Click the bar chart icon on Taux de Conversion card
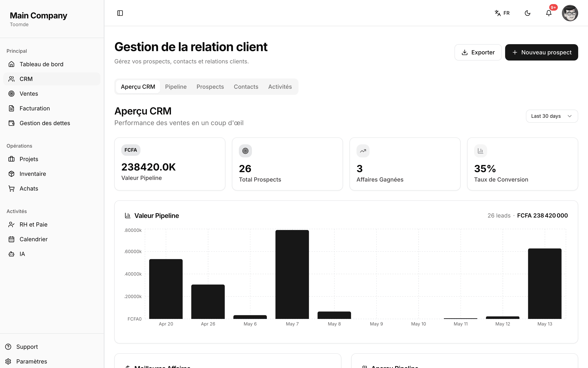The image size is (588, 368). 480,151
